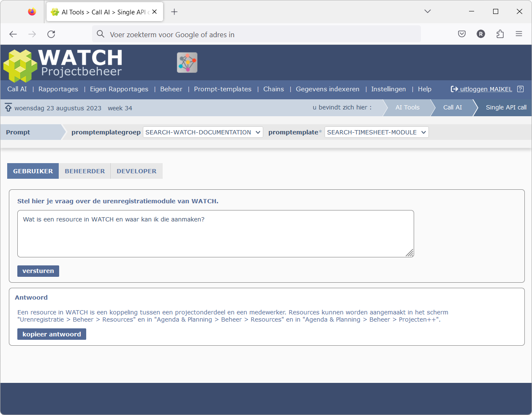Image resolution: width=532 pixels, height=415 pixels.
Task: Click the date text woensdag 23 augustus 2023
Action: tap(58, 108)
